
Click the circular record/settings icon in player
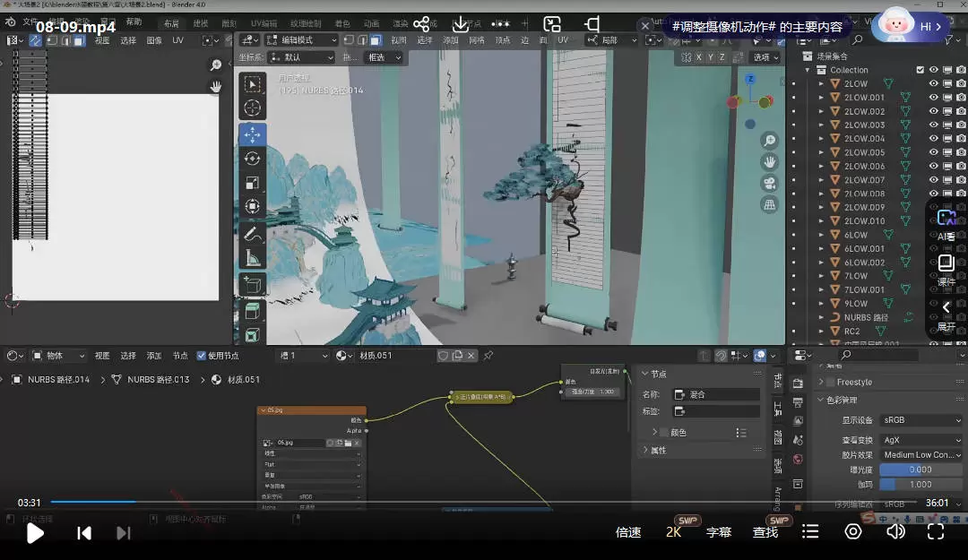pyautogui.click(x=853, y=531)
